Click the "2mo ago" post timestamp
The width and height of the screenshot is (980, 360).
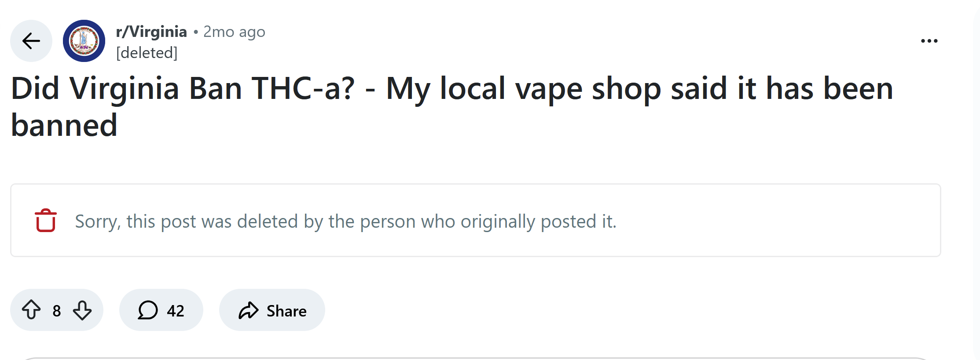point(234,32)
